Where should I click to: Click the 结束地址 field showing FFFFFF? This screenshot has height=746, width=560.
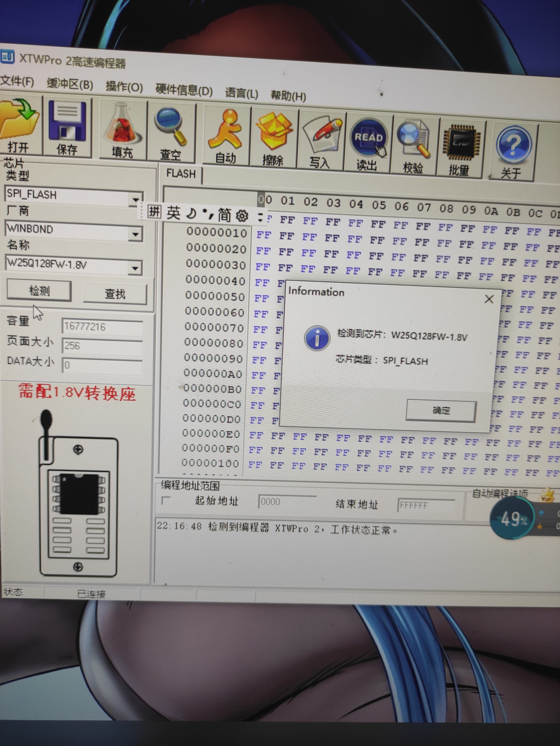click(426, 505)
